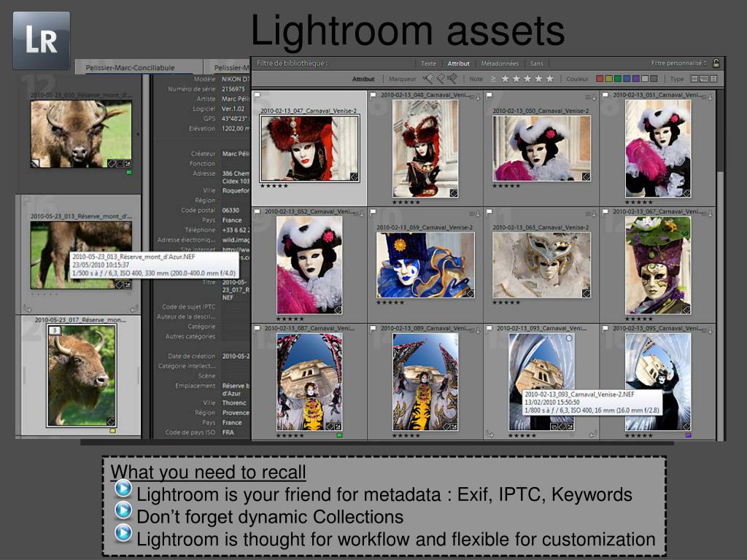Click develop badge on 059_Carnaval_Venise-2 thumbnail
This screenshot has width=747, height=560.
[x=471, y=293]
